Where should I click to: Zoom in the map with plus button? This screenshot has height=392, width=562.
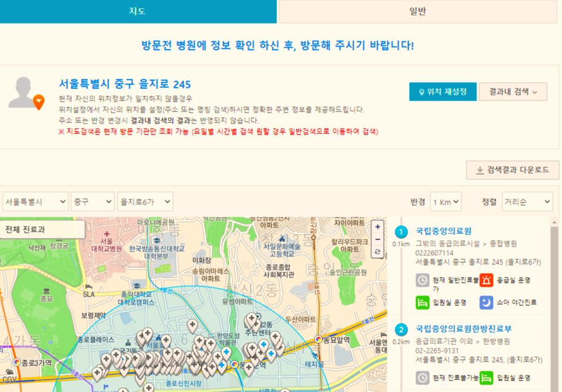[x=378, y=227]
